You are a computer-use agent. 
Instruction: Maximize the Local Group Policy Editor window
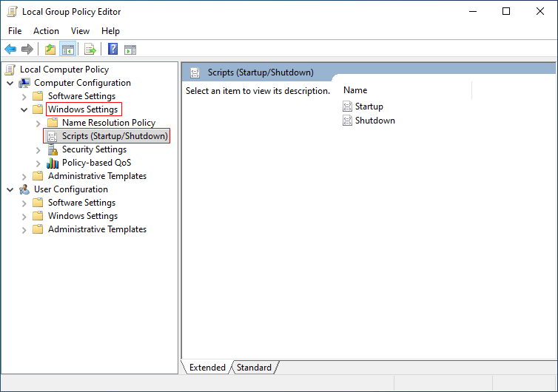[x=506, y=11]
